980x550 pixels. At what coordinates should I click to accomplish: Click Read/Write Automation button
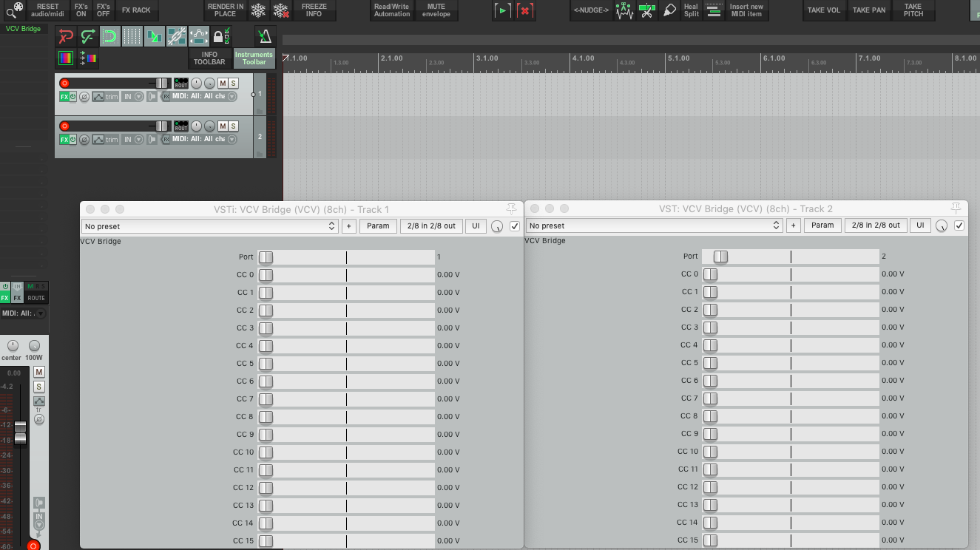coord(392,10)
